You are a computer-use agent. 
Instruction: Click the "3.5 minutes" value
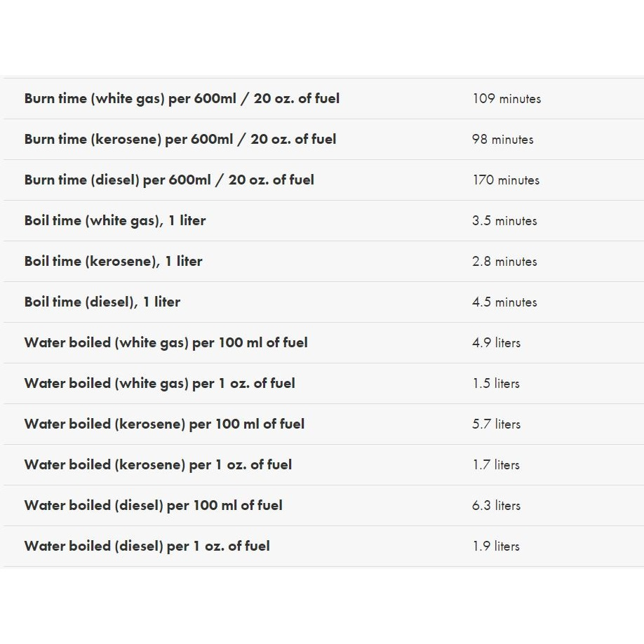pyautogui.click(x=504, y=221)
